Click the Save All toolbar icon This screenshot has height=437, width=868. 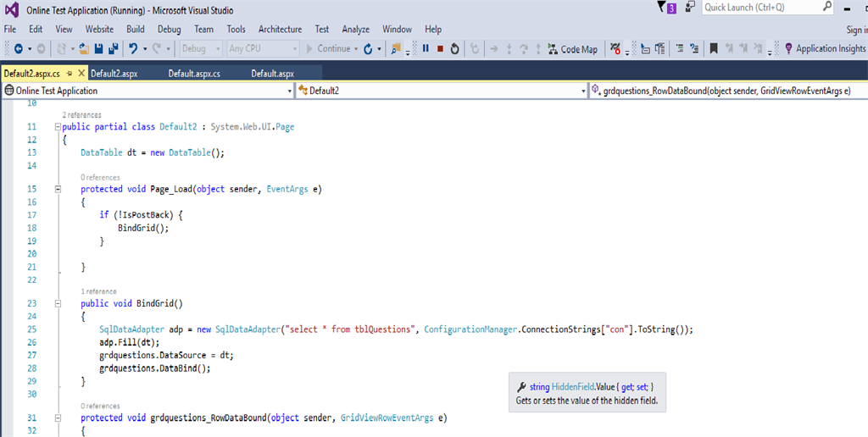[x=113, y=49]
